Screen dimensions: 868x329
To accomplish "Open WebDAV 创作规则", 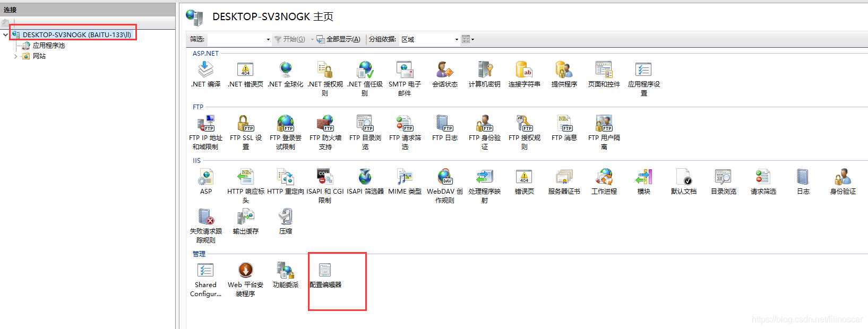I will pyautogui.click(x=445, y=186).
